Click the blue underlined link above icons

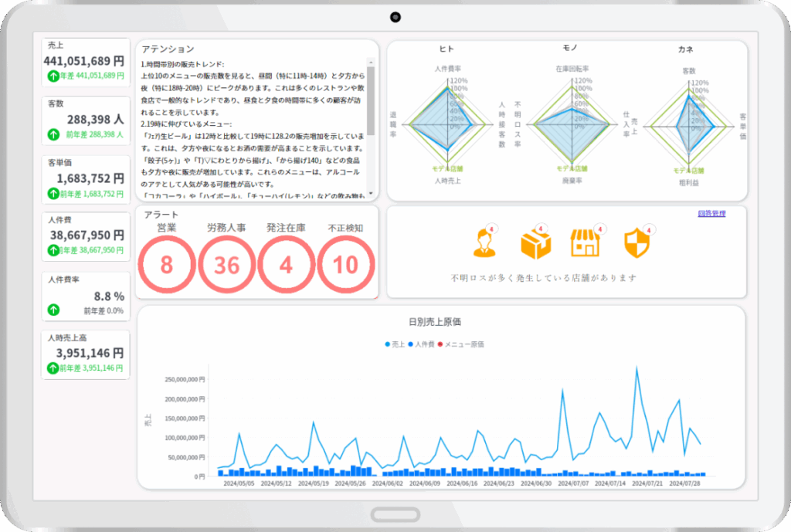[711, 213]
